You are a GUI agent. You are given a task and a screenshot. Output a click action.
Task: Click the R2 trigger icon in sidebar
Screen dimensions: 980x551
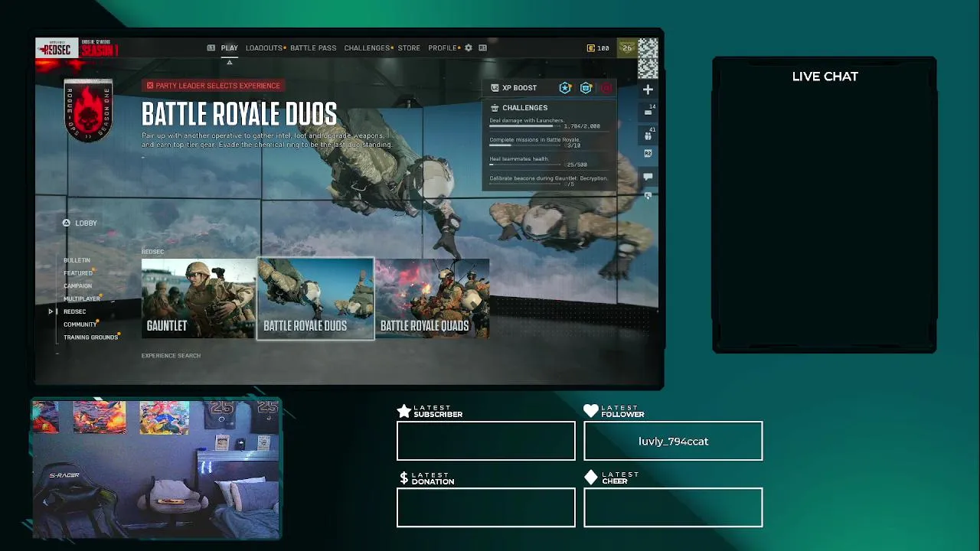(648, 154)
